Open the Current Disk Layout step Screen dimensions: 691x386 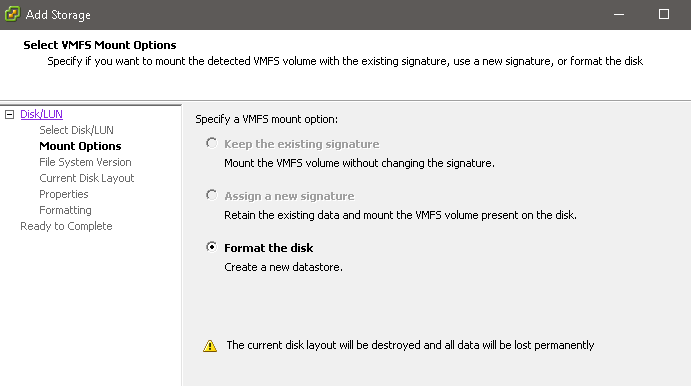click(86, 178)
